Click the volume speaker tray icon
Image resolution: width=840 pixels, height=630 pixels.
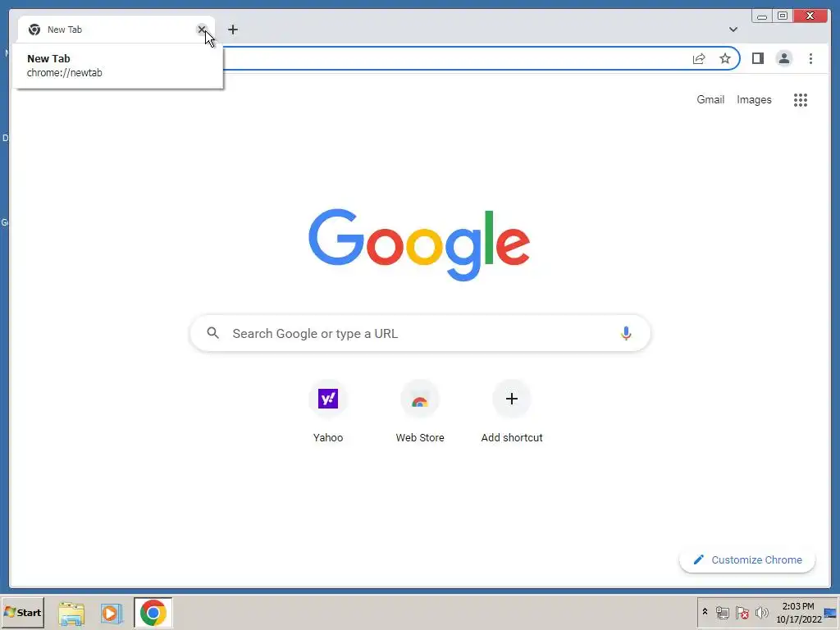pyautogui.click(x=761, y=612)
